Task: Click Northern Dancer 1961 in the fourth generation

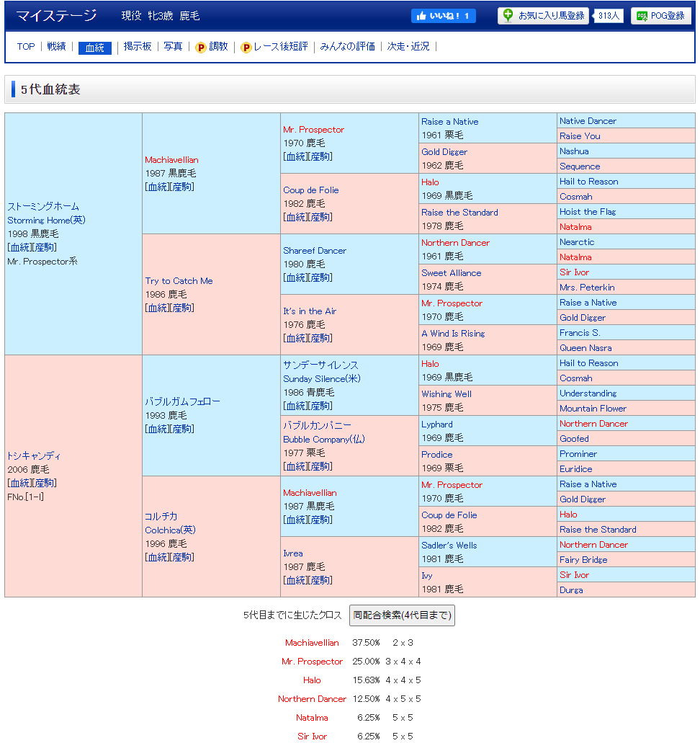Action: pos(456,243)
